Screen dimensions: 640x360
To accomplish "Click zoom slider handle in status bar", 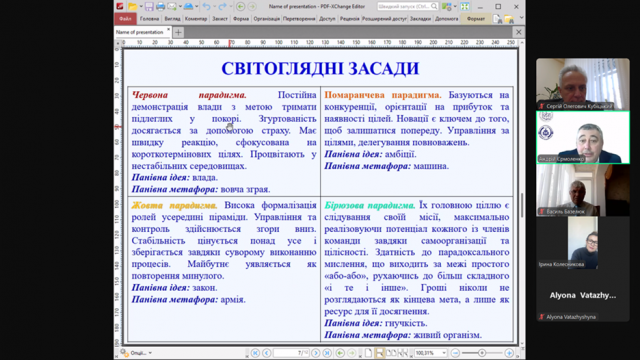I will pos(482,353).
